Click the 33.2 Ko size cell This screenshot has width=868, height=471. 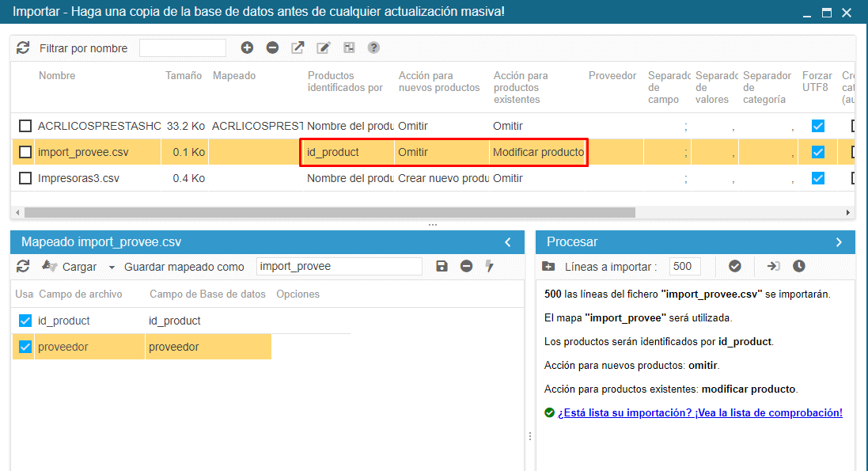click(x=186, y=127)
